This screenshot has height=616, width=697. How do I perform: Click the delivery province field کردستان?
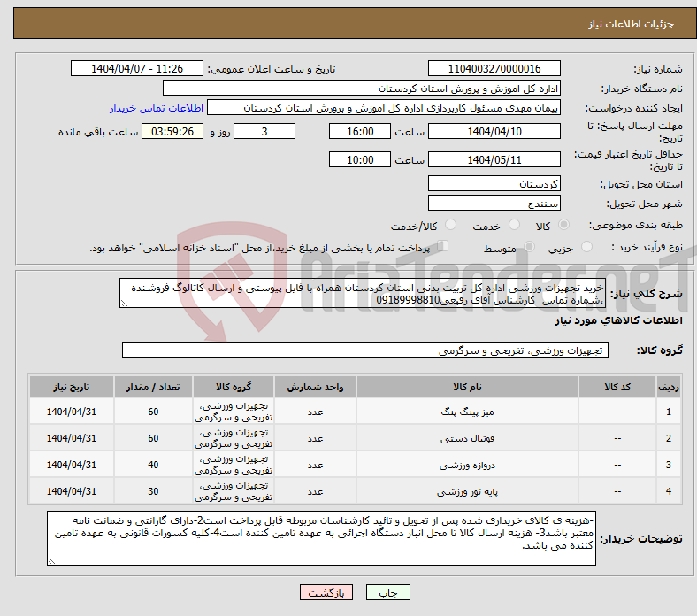[x=494, y=183]
